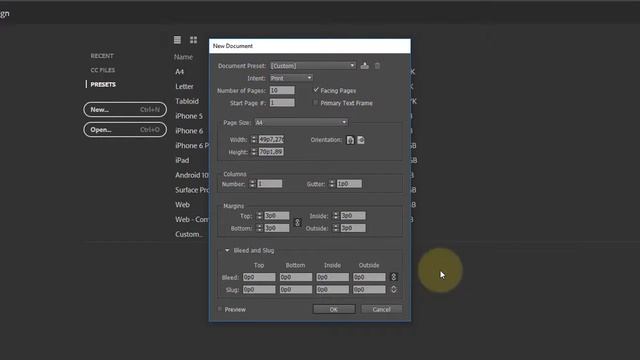Click Inside margin field
Viewport: 640px width, 360px height.
point(353,216)
